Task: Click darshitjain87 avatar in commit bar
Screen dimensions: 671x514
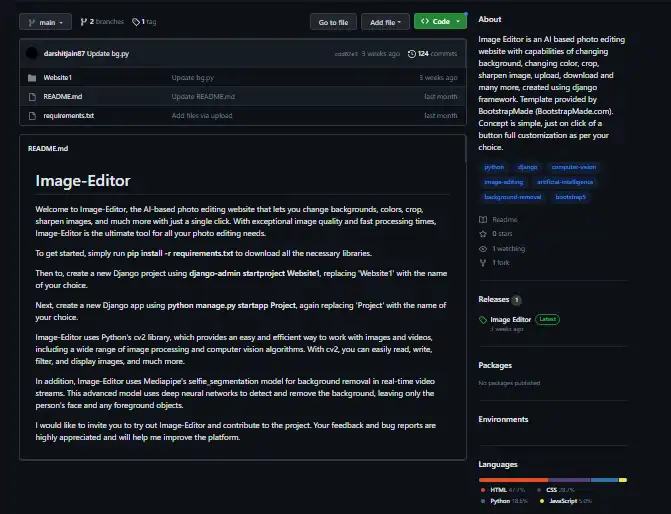Action: (x=32, y=53)
